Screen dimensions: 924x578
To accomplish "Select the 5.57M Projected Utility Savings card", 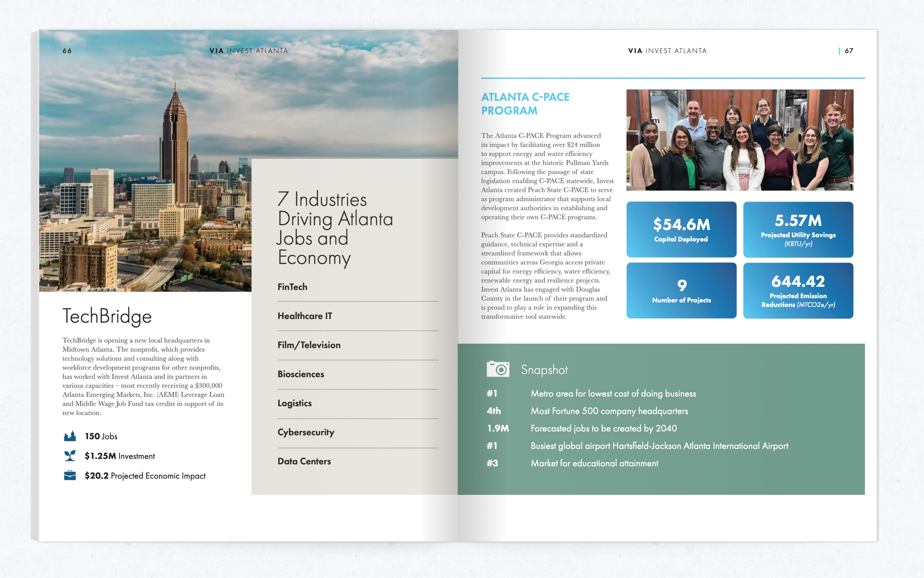I will [x=798, y=229].
